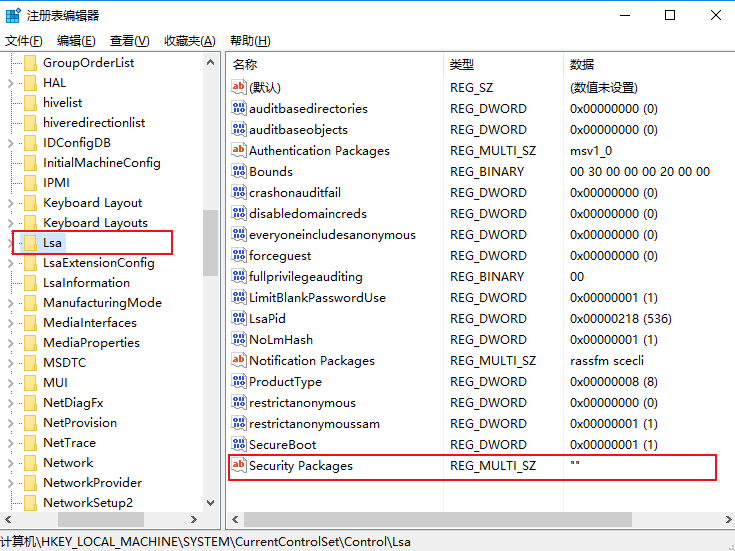The image size is (735, 551).
Task: Click the Security Packages string value icon
Action: pyautogui.click(x=239, y=466)
